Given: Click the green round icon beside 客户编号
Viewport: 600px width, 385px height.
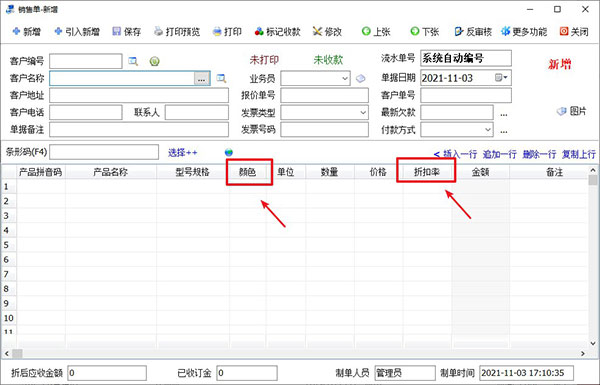Looking at the screenshot, I should click(155, 61).
